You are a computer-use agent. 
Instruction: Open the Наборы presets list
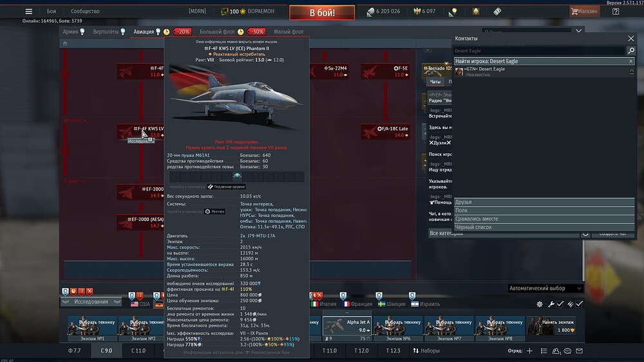[426, 350]
